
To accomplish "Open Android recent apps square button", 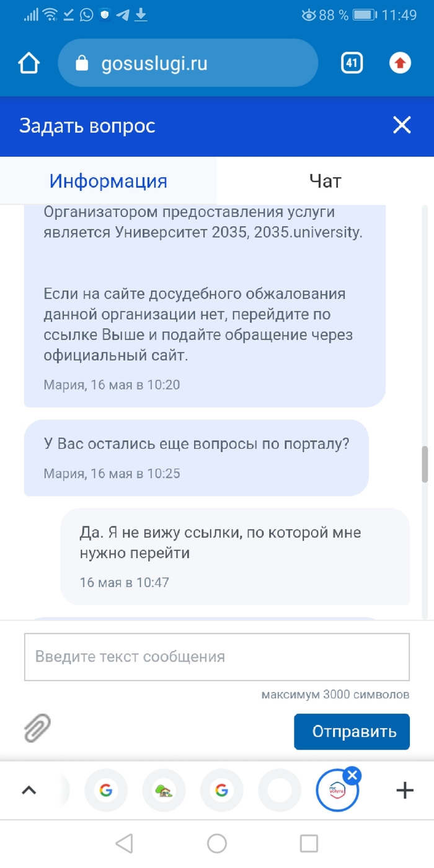I will pos(309,843).
